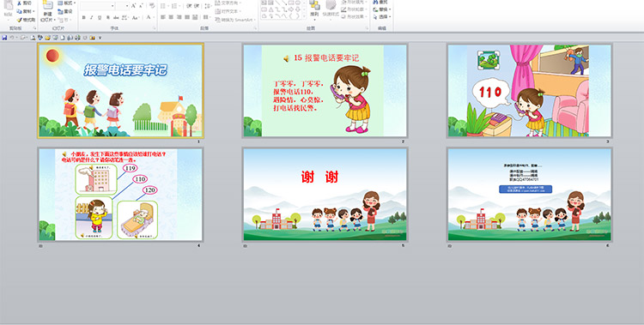The image size is (644, 325).
Task: Click the Increase Font Size icon
Action: pos(134,6)
